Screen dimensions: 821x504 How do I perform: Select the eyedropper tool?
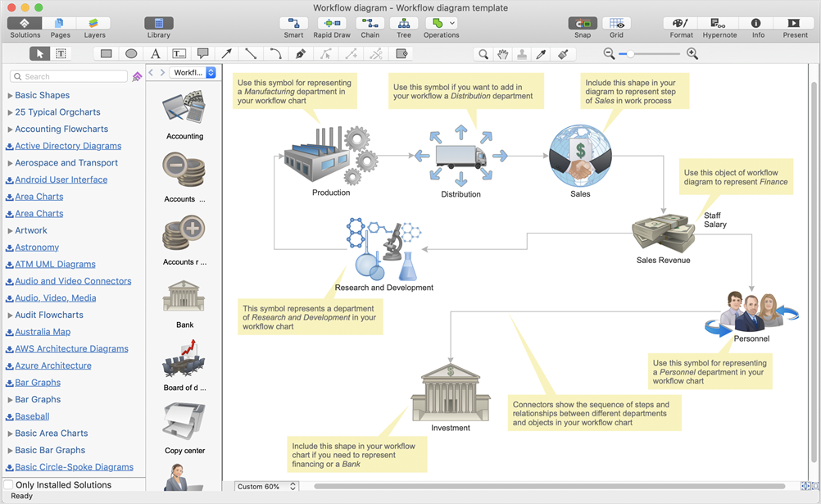[x=542, y=54]
